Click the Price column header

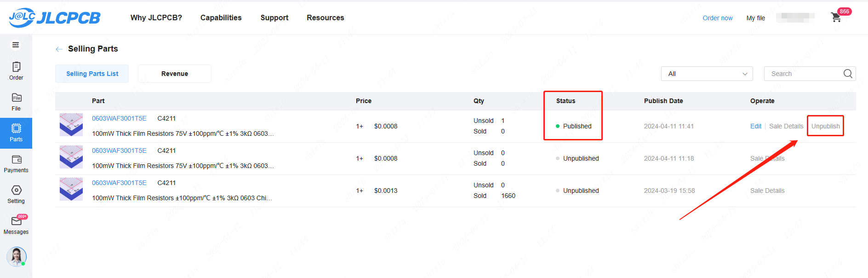pos(364,101)
